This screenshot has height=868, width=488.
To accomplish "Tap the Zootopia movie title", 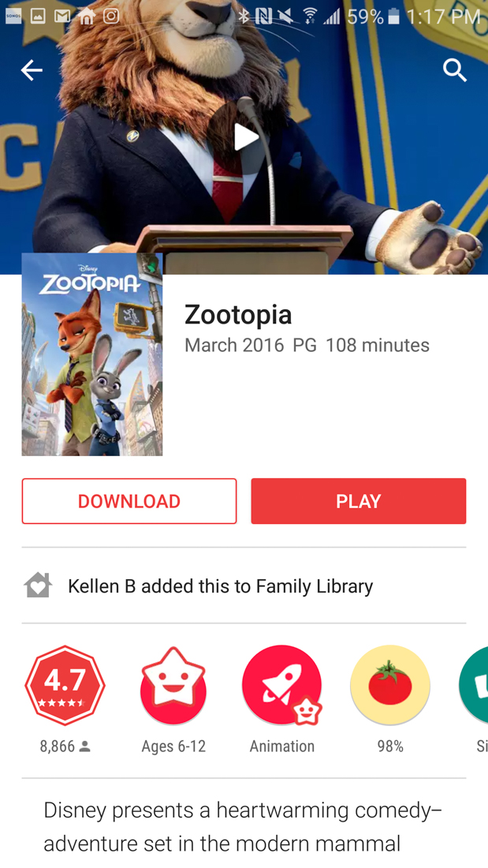I will point(238,314).
